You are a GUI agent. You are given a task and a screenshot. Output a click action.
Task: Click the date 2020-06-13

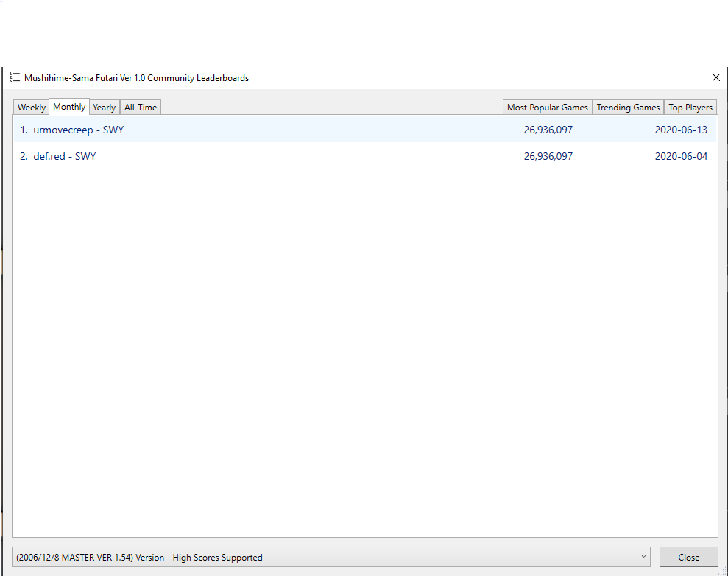(x=681, y=130)
